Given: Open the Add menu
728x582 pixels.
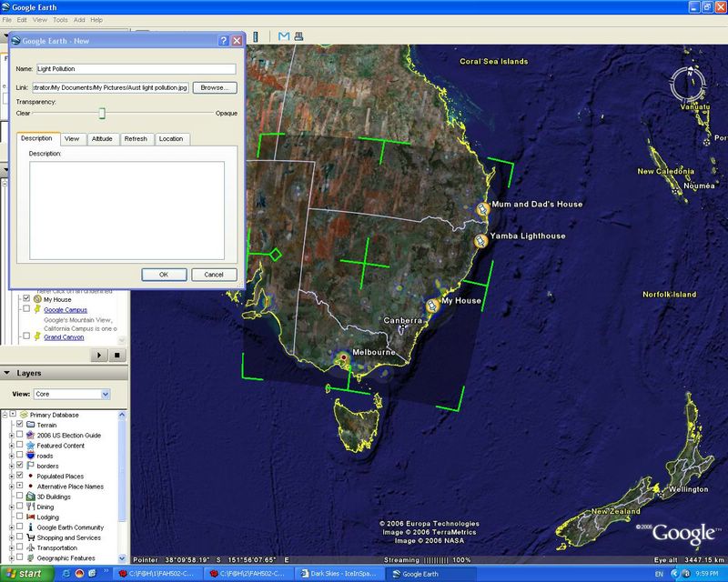Looking at the screenshot, I should tap(79, 20).
